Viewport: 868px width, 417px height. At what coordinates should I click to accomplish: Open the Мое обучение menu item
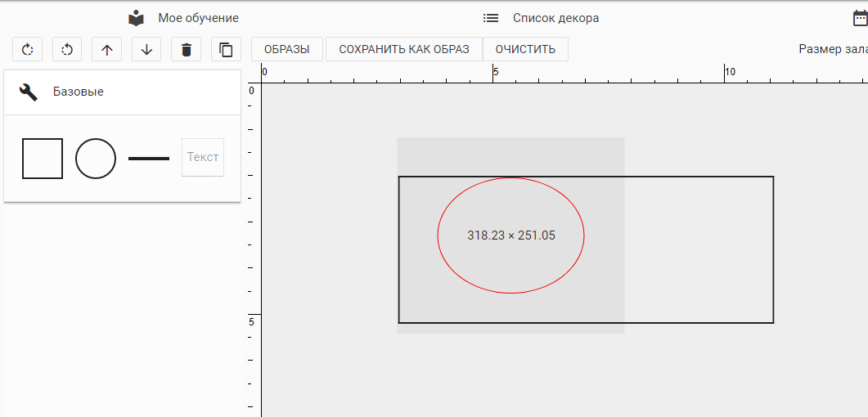tap(198, 18)
